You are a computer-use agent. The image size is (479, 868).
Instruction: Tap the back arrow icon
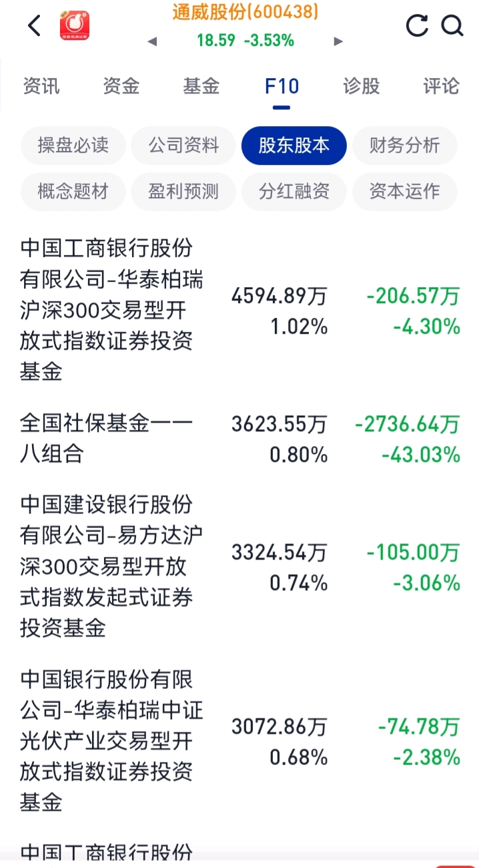(x=34, y=26)
